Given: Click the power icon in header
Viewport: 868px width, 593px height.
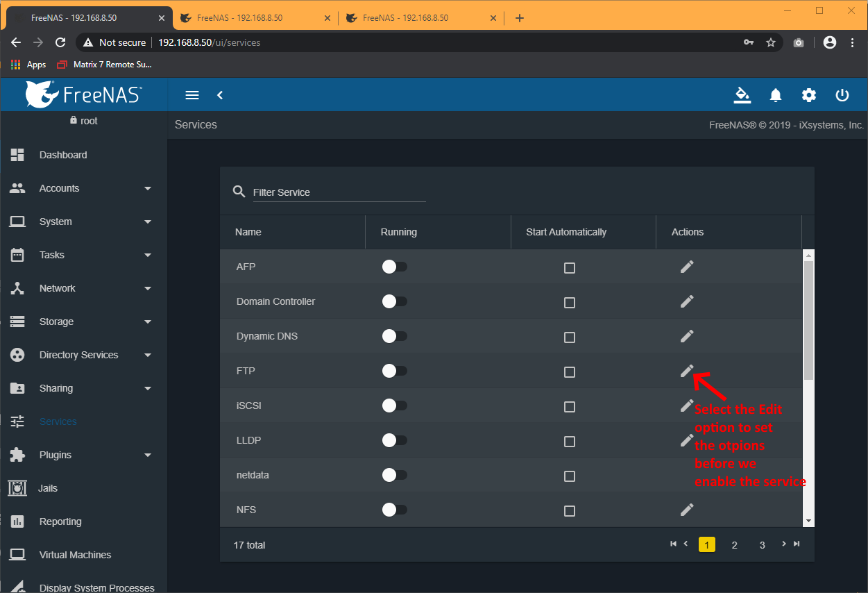Looking at the screenshot, I should [x=842, y=95].
